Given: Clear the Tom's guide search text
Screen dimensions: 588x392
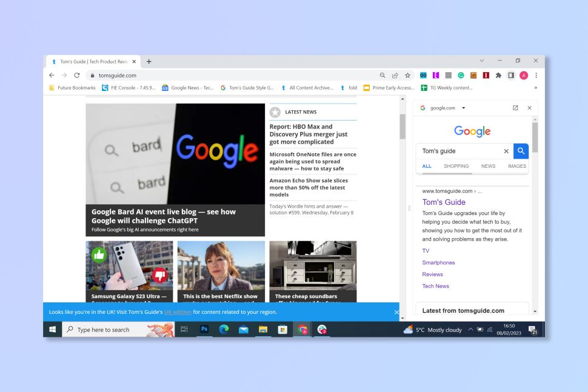Looking at the screenshot, I should [x=506, y=151].
